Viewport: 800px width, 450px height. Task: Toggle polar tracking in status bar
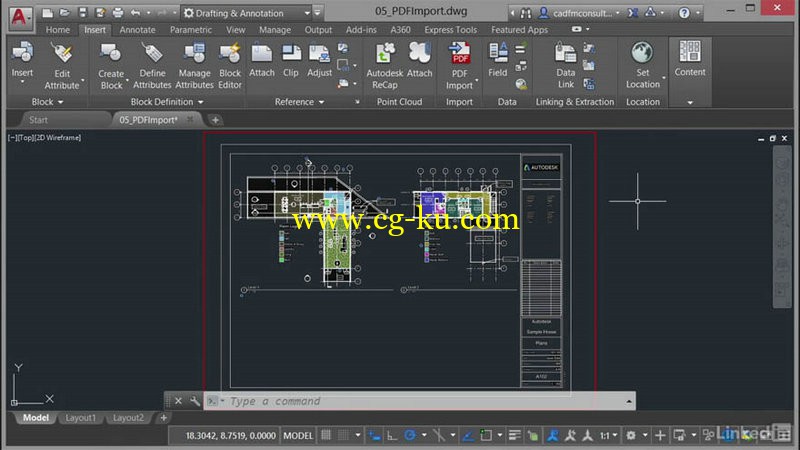[x=410, y=435]
